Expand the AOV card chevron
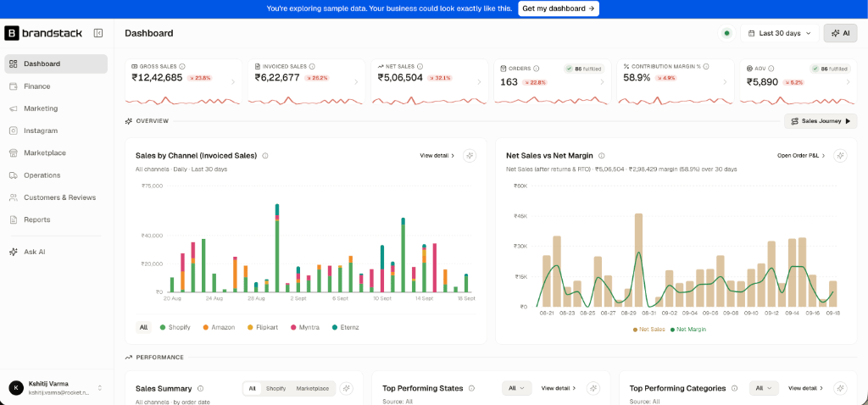The width and height of the screenshot is (868, 405). click(x=848, y=82)
